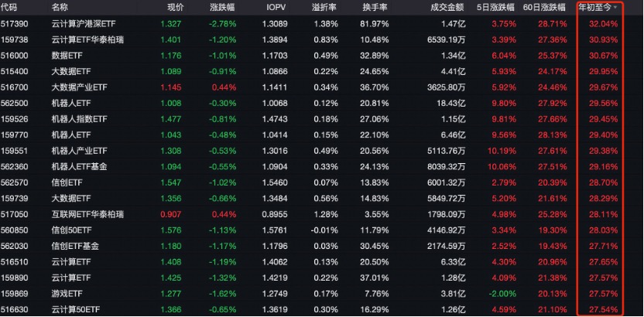Click code 159551
Image resolution: width=644 pixels, height=317 pixels.
(x=14, y=151)
